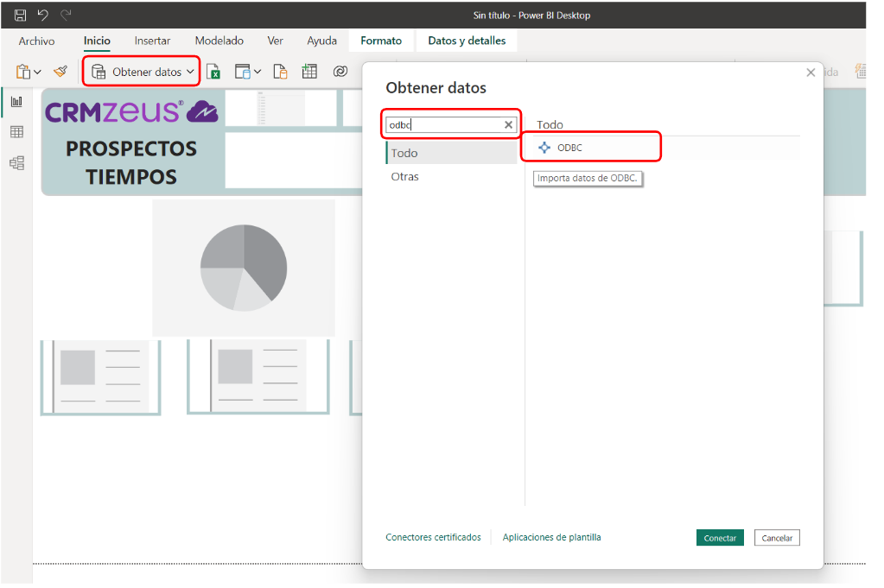Screen dimensions: 884x588
Task: Open the Ayuda ribbon tab
Action: [322, 41]
